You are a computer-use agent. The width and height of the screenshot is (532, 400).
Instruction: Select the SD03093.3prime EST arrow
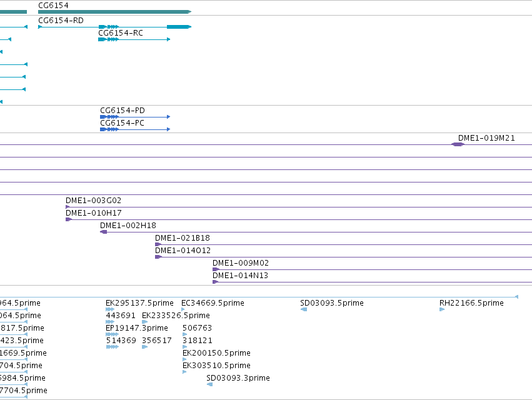209,384
